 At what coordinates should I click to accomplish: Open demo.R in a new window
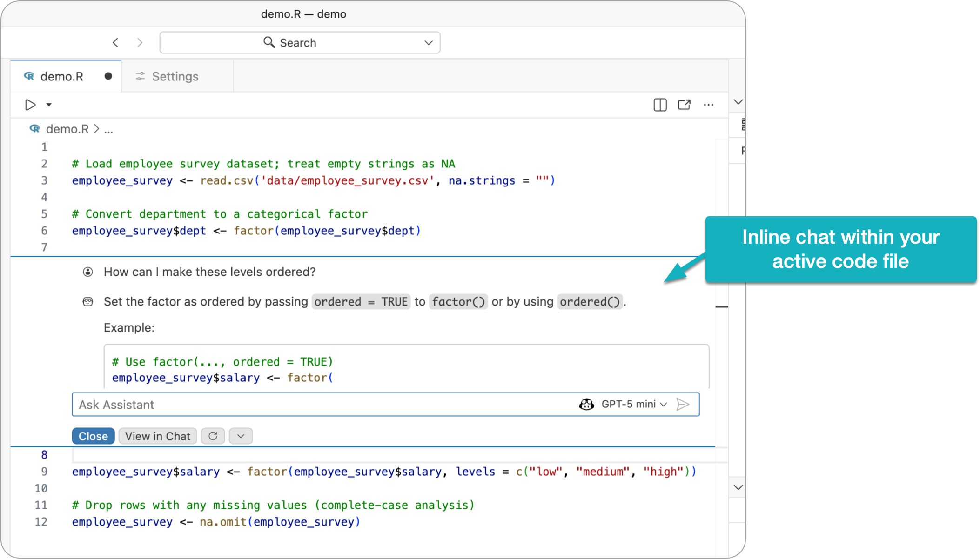point(684,105)
